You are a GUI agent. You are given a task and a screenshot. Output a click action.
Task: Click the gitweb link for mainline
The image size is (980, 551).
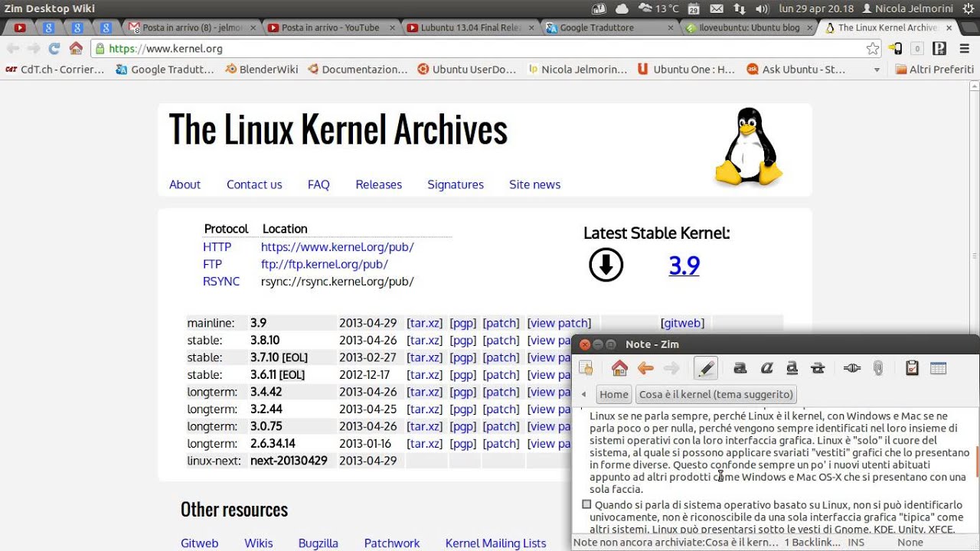click(x=682, y=323)
